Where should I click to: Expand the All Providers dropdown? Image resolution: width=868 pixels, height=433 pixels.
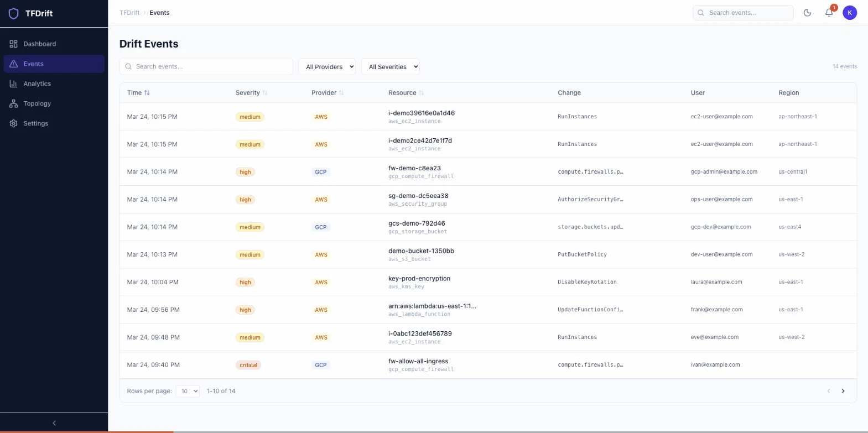tap(330, 67)
